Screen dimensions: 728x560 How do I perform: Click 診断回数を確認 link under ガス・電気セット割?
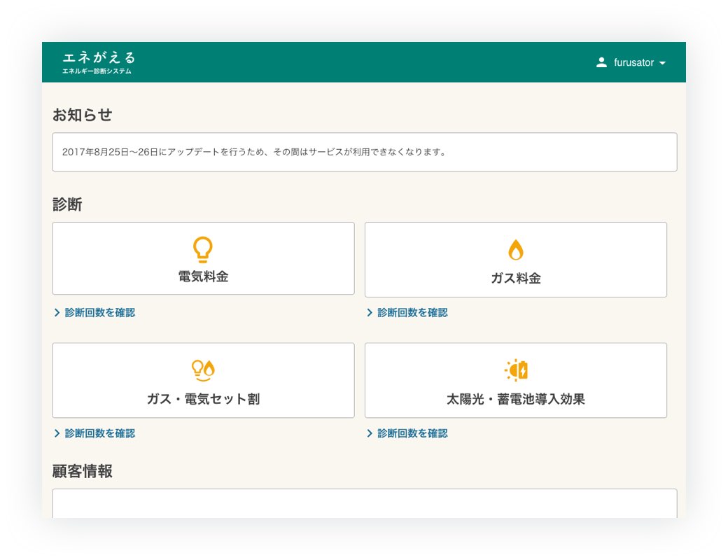(x=100, y=433)
